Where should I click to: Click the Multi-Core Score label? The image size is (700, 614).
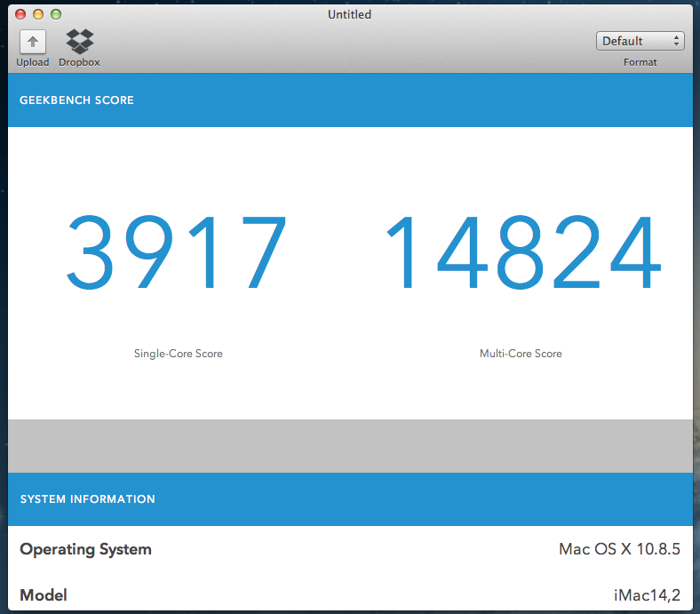click(x=521, y=354)
